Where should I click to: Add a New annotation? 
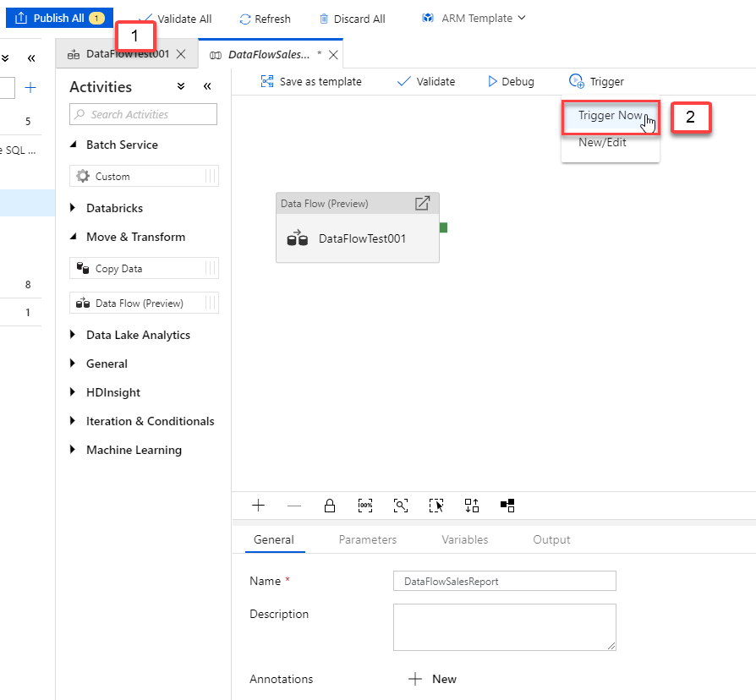pyautogui.click(x=432, y=679)
